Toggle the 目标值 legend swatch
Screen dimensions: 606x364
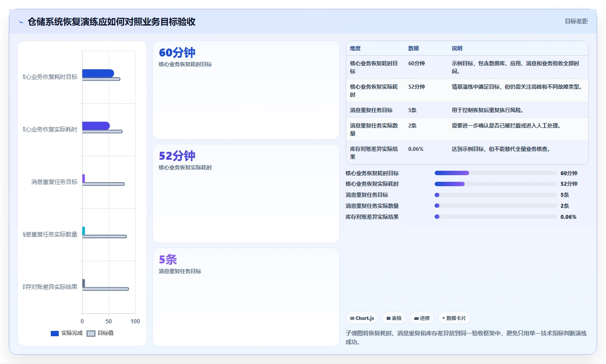tap(91, 334)
